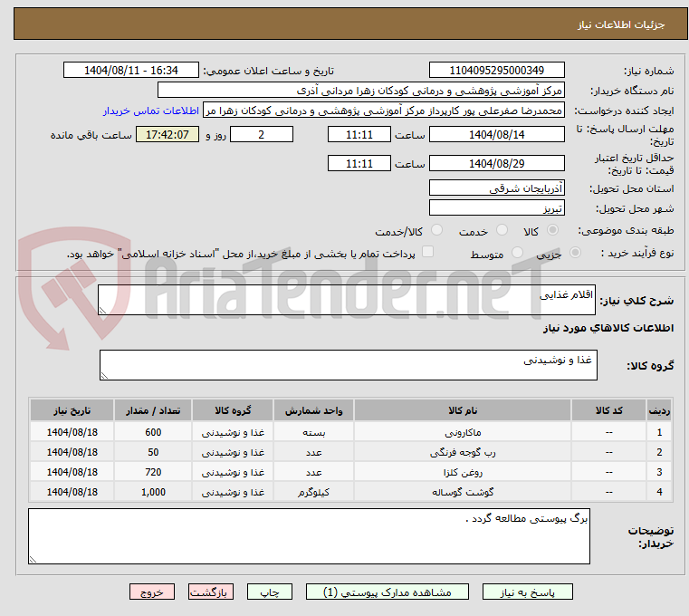Click the 'شرح کلی نیاز' description textarea
The width and height of the screenshot is (689, 616).
click(x=346, y=300)
